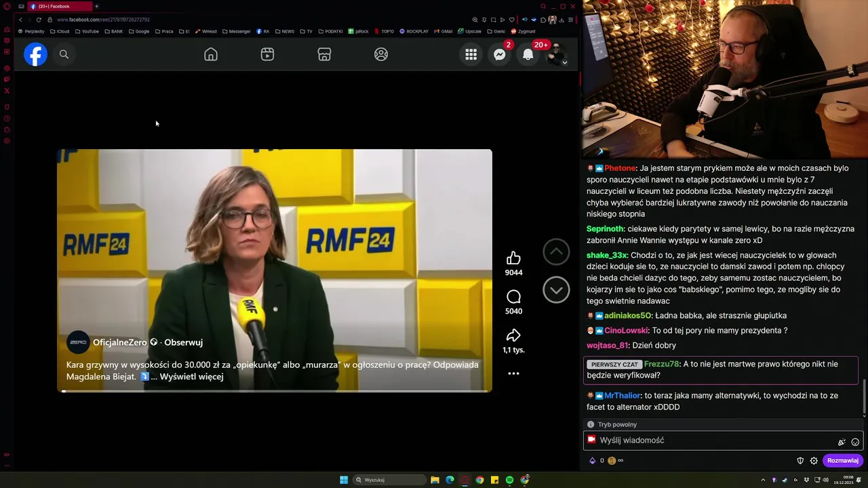Go to next reel down chevron
The height and width of the screenshot is (488, 868).
[556, 290]
